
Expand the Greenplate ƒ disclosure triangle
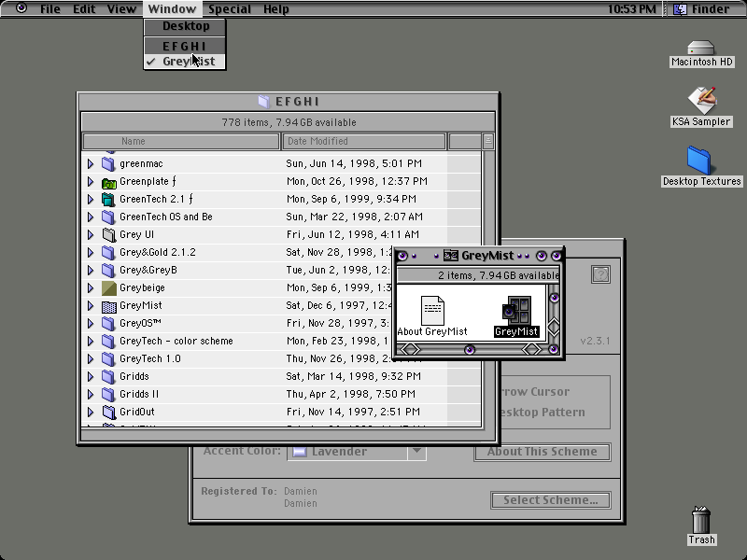(91, 181)
